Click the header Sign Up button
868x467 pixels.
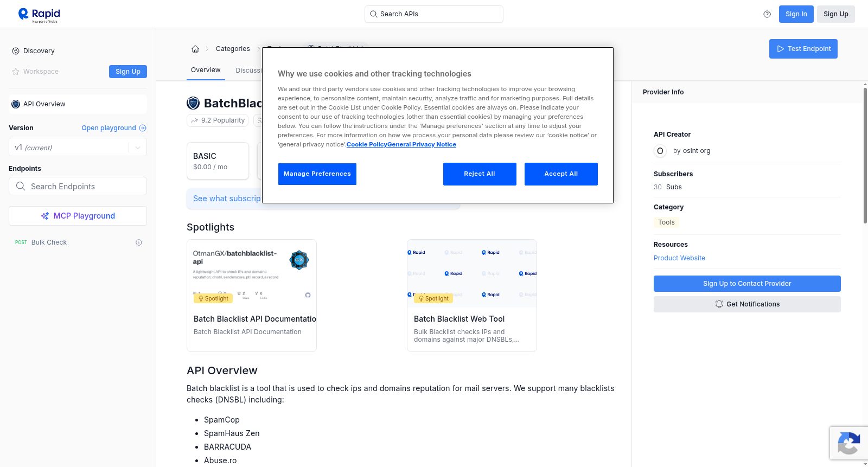pyautogui.click(x=836, y=14)
